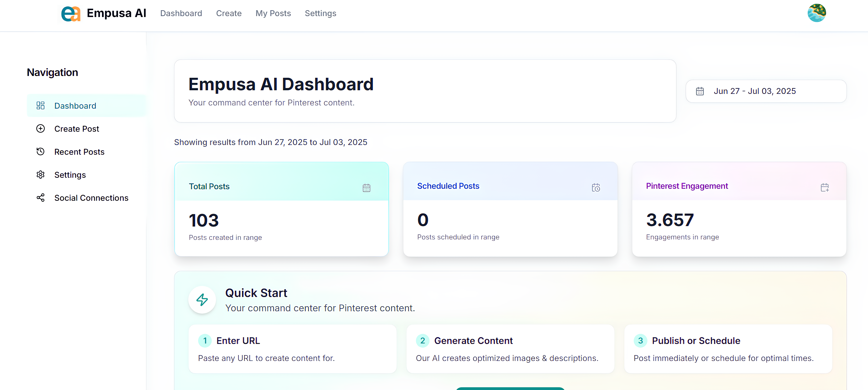The width and height of the screenshot is (868, 390).
Task: Click the Settings gear icon in sidebar
Action: coord(40,175)
